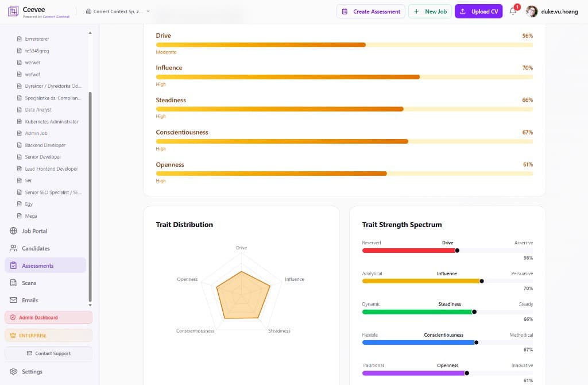Open the notification bell
Screen dimensions: 588x385
(x=513, y=11)
